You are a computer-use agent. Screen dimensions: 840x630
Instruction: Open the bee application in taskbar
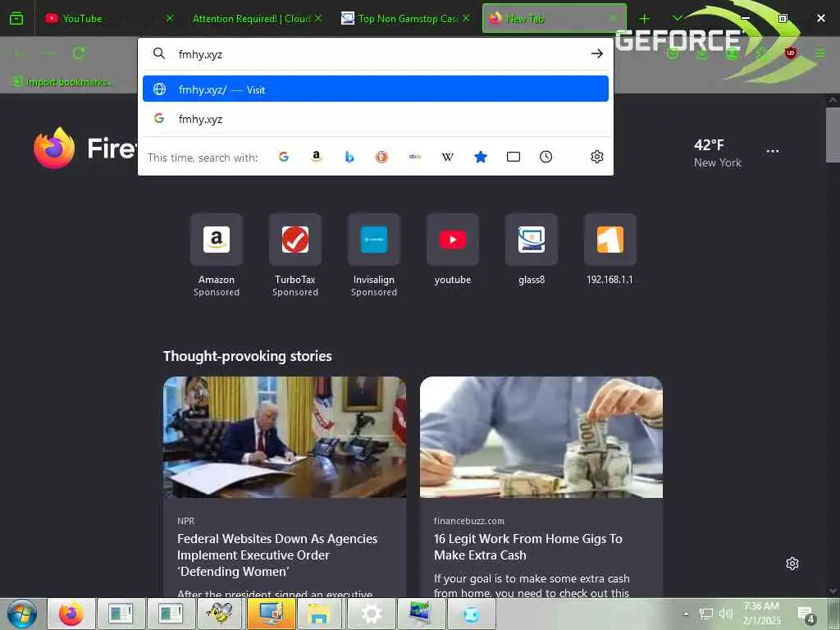pos(221,614)
